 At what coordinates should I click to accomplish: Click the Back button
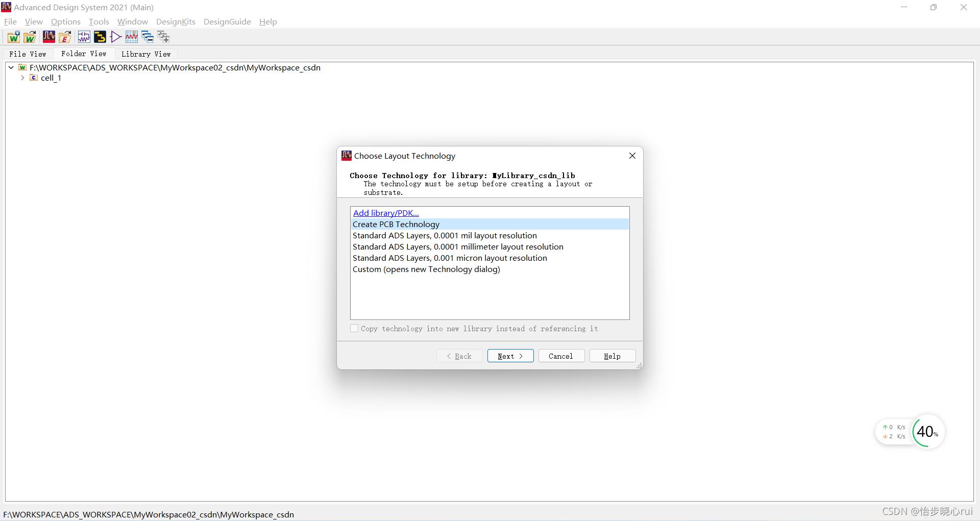pos(459,356)
